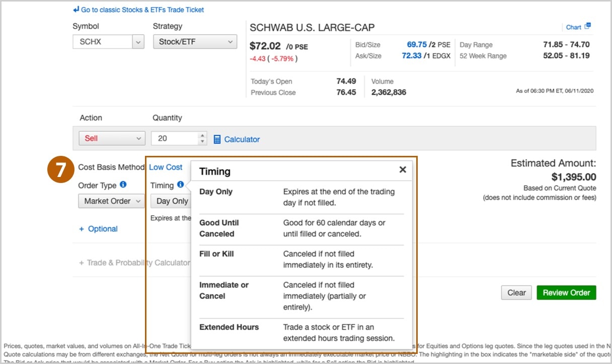
Task: Click the return arrow icon for classic ticket
Action: pyautogui.click(x=76, y=10)
